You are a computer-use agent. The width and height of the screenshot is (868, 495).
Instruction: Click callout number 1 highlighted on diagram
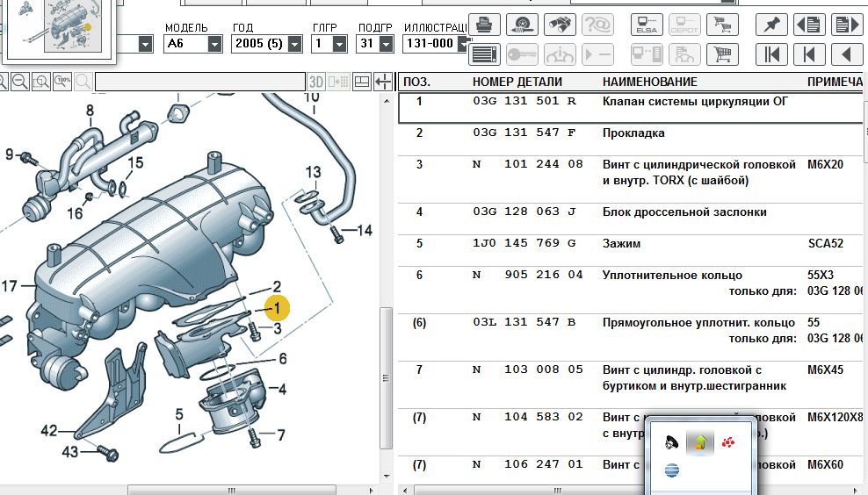pyautogui.click(x=277, y=308)
